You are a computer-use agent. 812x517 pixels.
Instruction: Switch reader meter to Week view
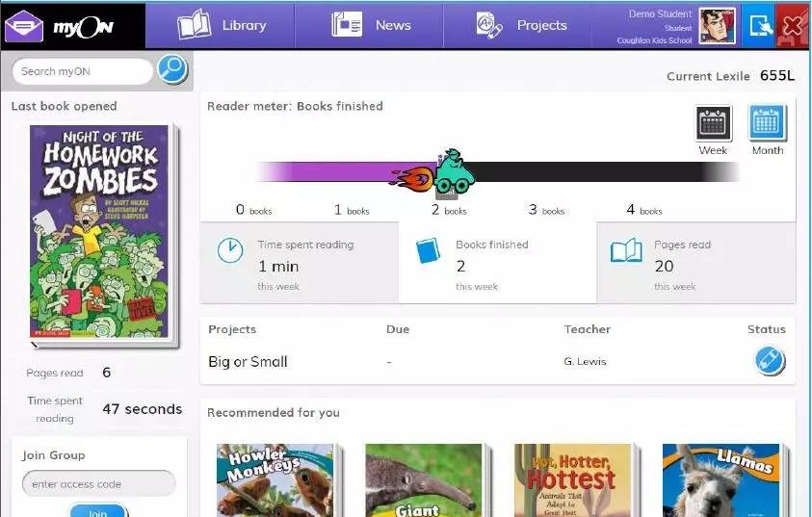[713, 130]
